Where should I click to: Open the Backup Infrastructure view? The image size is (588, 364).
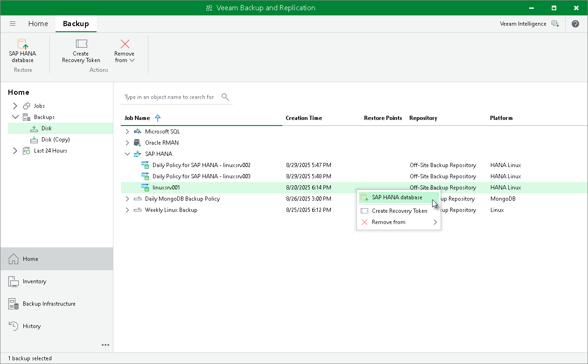49,304
